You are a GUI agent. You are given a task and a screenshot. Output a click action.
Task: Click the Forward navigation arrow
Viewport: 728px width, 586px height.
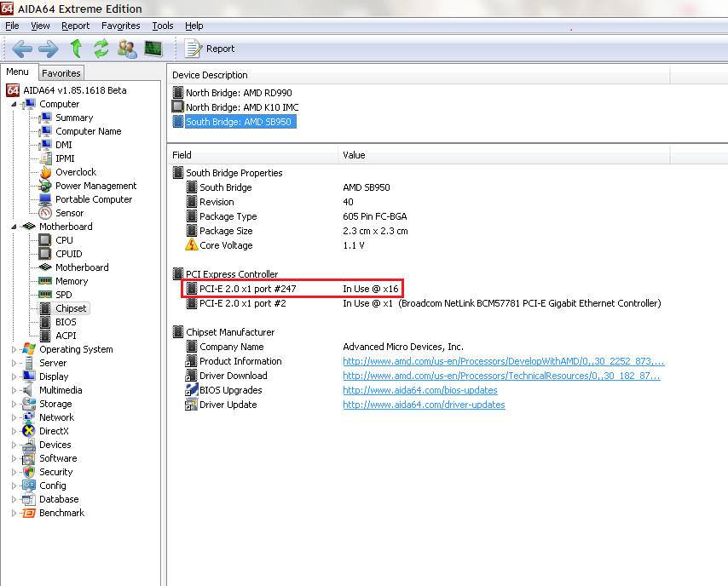coord(49,49)
